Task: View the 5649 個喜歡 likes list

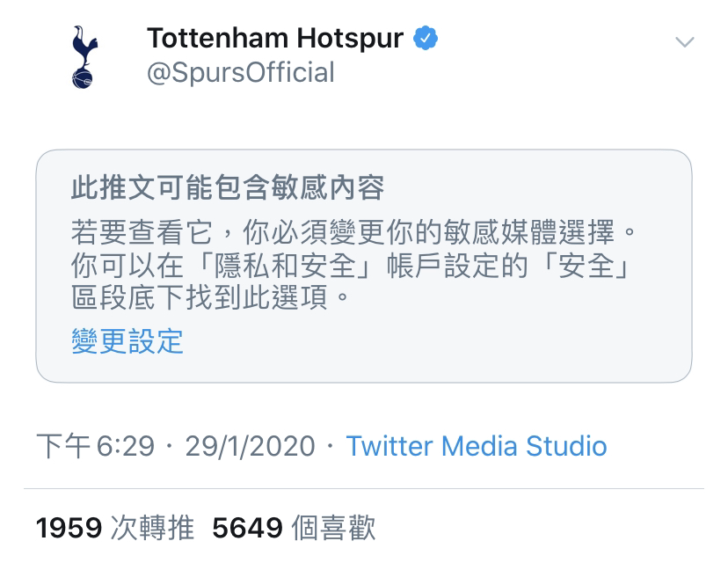Action: [294, 528]
